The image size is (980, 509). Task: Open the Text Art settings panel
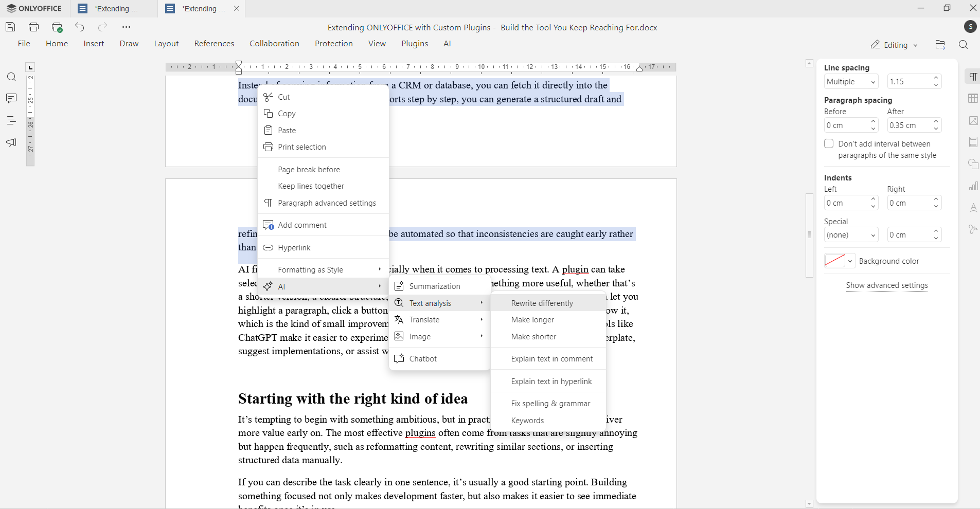(973, 208)
